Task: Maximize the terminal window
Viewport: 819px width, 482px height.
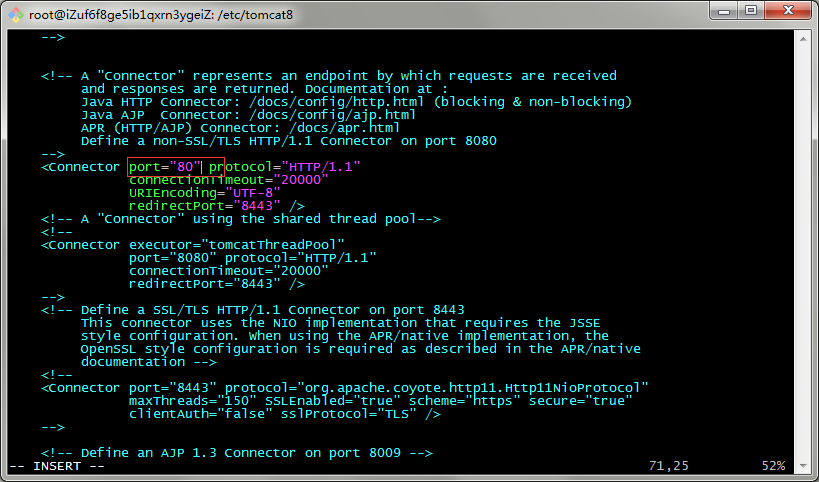Action: tap(751, 11)
